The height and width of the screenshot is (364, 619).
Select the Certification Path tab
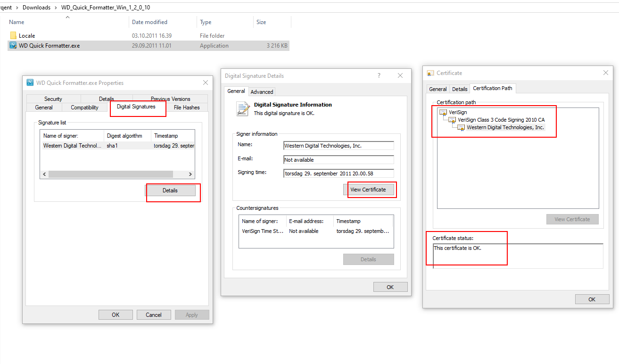pos(493,88)
